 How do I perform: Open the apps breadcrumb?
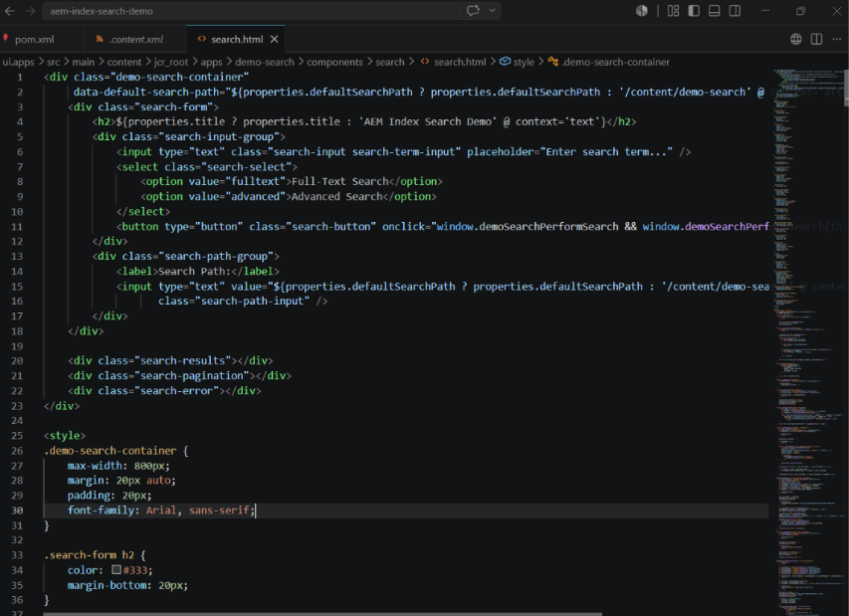[211, 63]
